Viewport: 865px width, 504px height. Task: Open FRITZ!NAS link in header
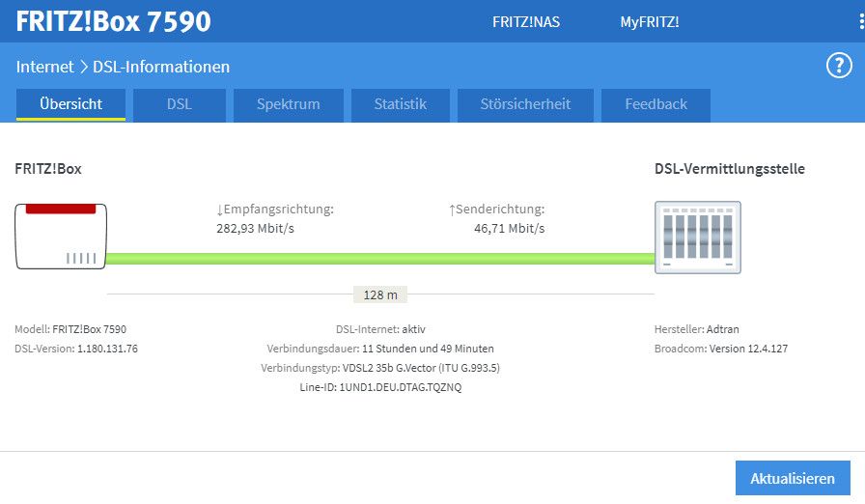click(x=526, y=22)
